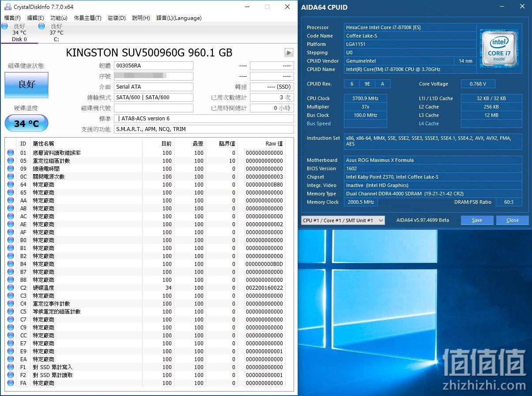
Task: Click the Save button in AIDA64 CPUID
Action: (x=477, y=220)
